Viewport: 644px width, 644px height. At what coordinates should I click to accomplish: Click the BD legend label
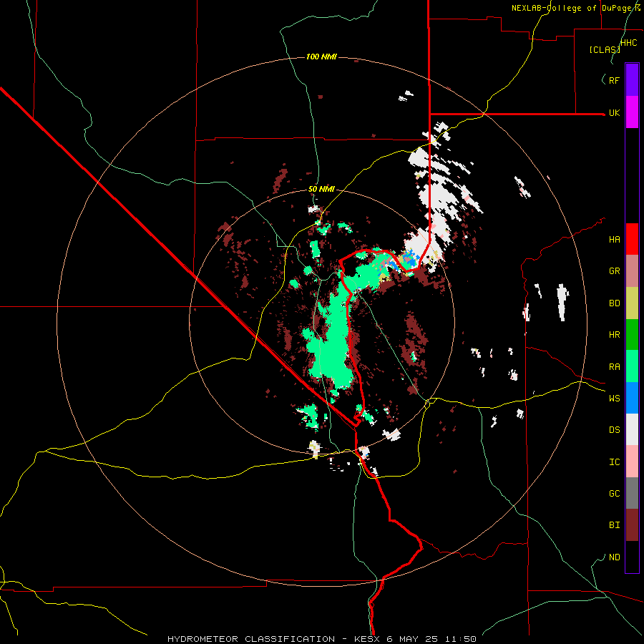tap(614, 303)
